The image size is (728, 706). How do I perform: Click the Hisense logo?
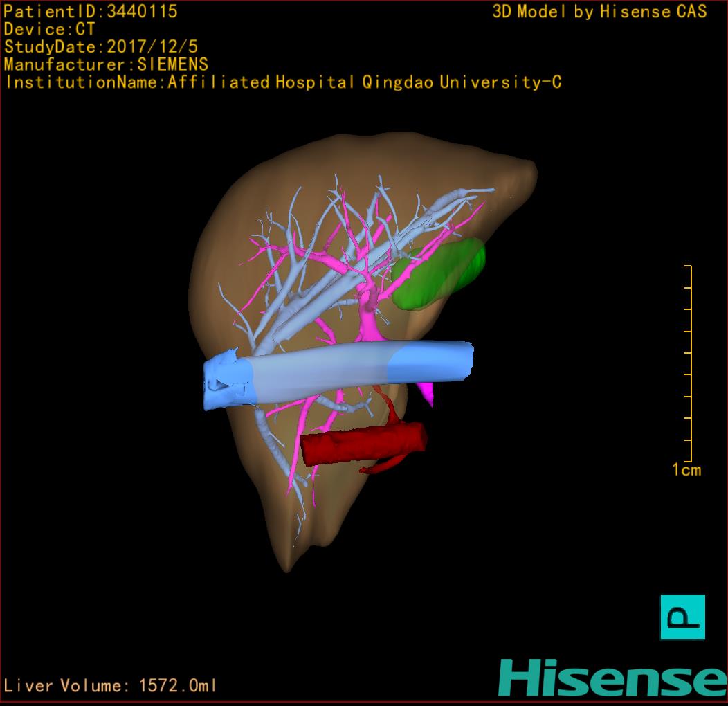pyautogui.click(x=613, y=678)
